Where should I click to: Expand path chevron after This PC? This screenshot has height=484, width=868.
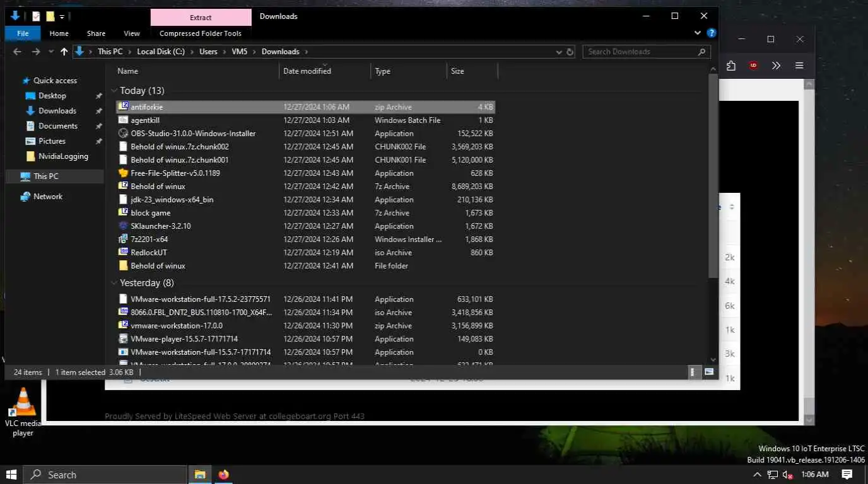130,52
